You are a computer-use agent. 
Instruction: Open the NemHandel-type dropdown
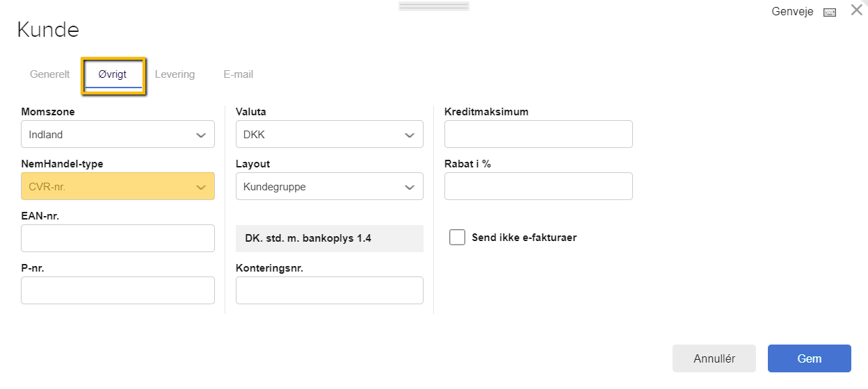pos(118,186)
